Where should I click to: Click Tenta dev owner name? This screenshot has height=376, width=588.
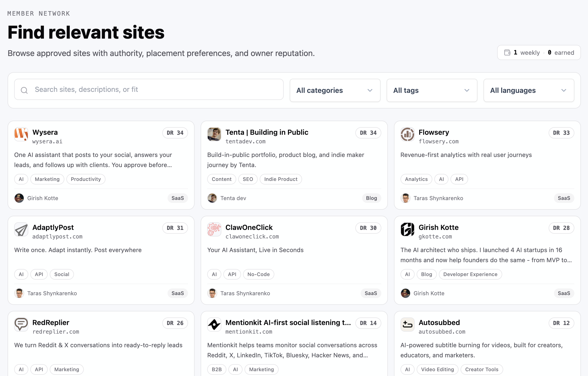pos(233,198)
